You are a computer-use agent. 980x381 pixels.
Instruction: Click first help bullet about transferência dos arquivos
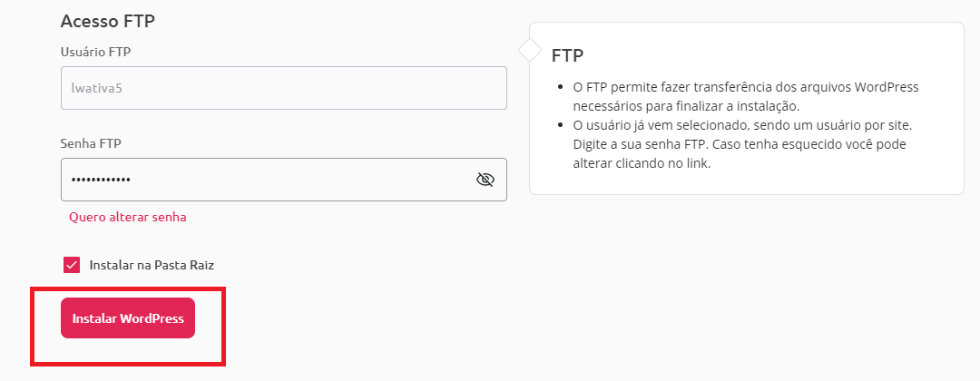click(x=746, y=95)
